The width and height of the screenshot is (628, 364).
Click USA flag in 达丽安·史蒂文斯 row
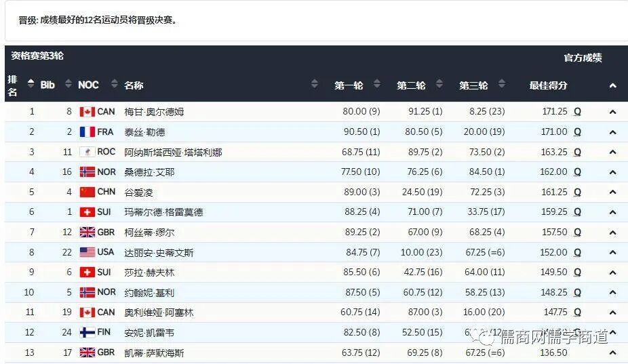[87, 252]
